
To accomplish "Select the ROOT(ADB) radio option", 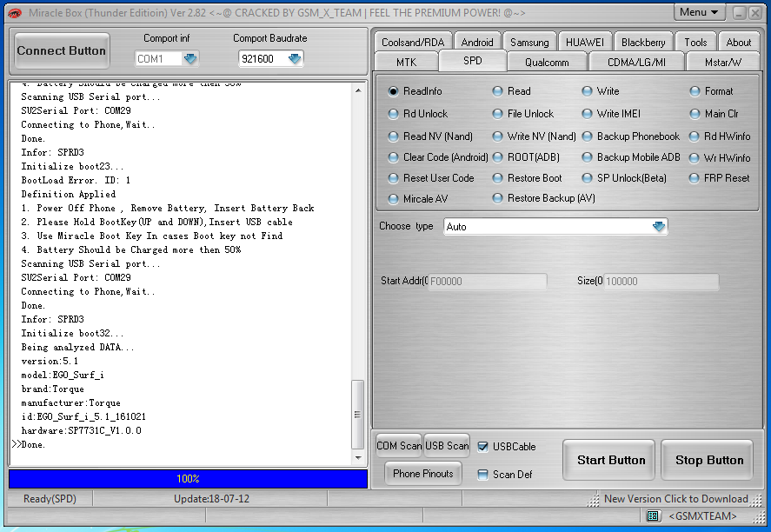I will pos(497,157).
